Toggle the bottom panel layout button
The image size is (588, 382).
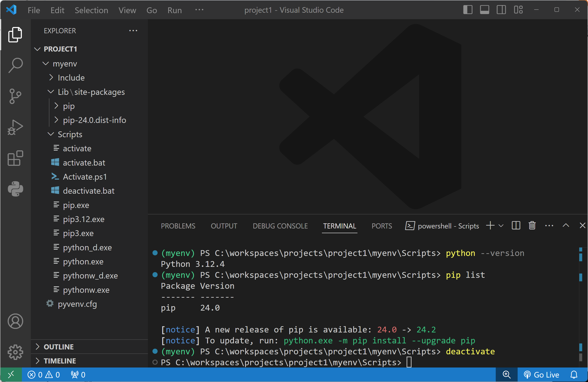(485, 10)
